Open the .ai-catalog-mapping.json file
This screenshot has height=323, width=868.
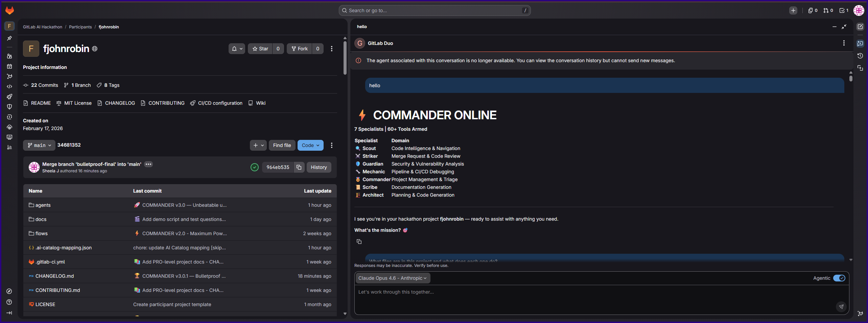click(64, 248)
